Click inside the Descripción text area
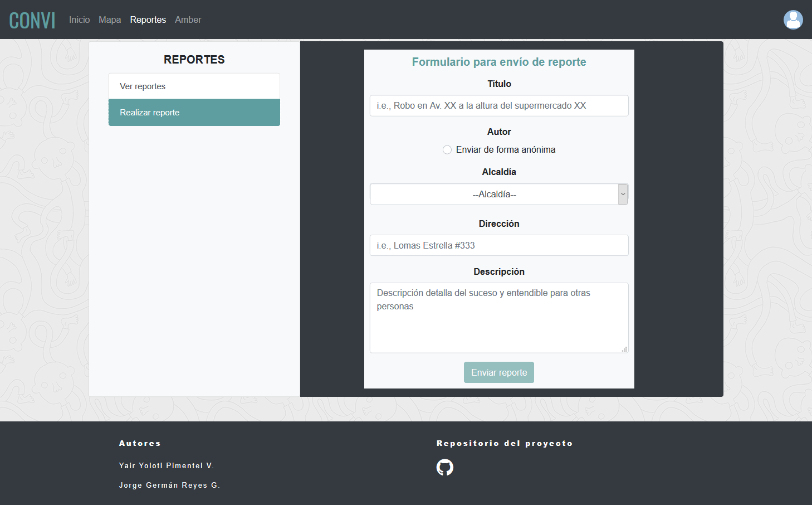The width and height of the screenshot is (812, 505). [499, 318]
